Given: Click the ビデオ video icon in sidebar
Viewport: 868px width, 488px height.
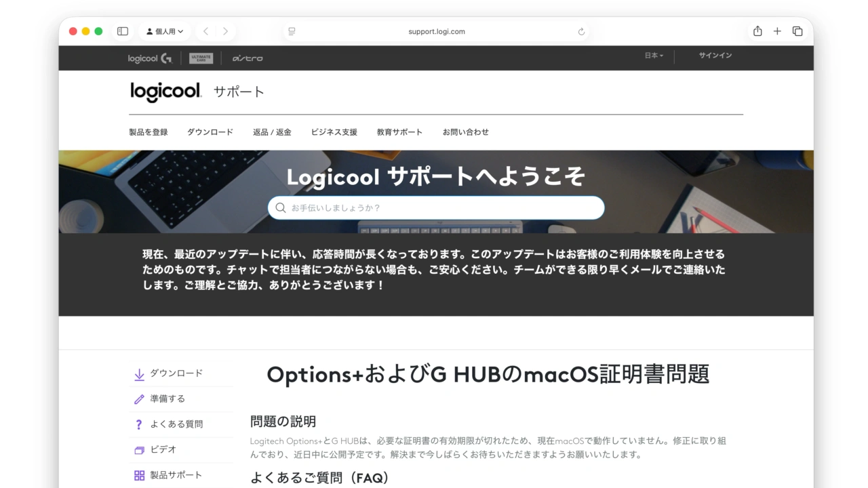Looking at the screenshot, I should [138, 449].
